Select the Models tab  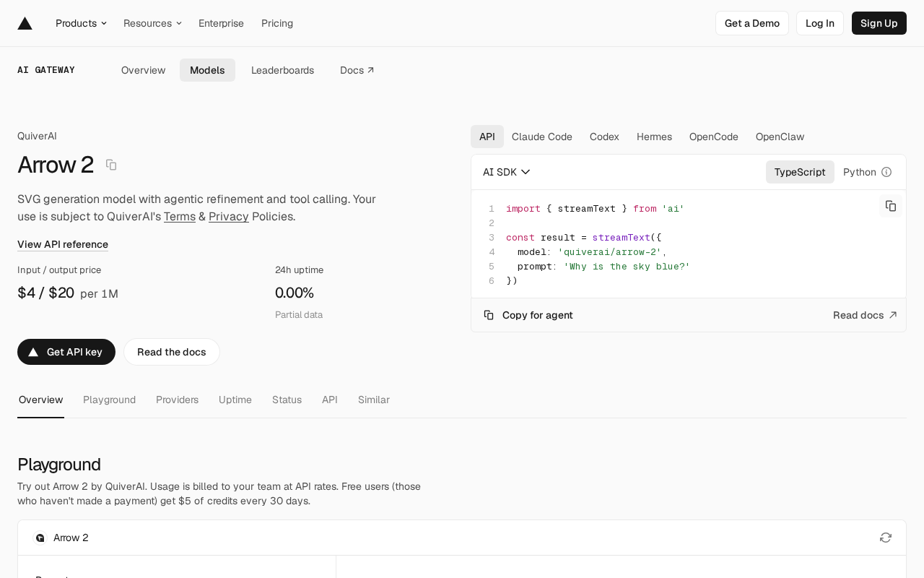[x=207, y=70]
